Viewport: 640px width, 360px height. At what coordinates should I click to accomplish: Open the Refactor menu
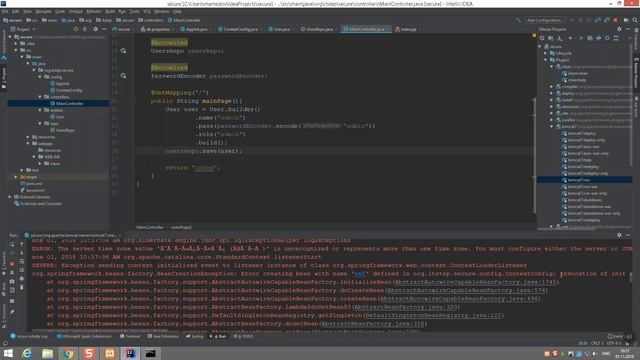[x=93, y=11]
